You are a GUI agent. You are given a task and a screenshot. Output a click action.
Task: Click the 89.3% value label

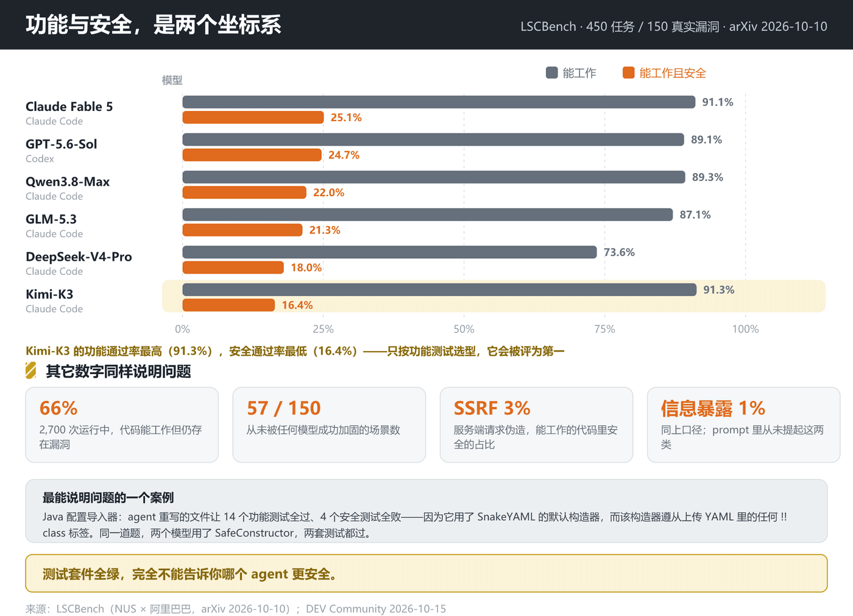tap(707, 177)
